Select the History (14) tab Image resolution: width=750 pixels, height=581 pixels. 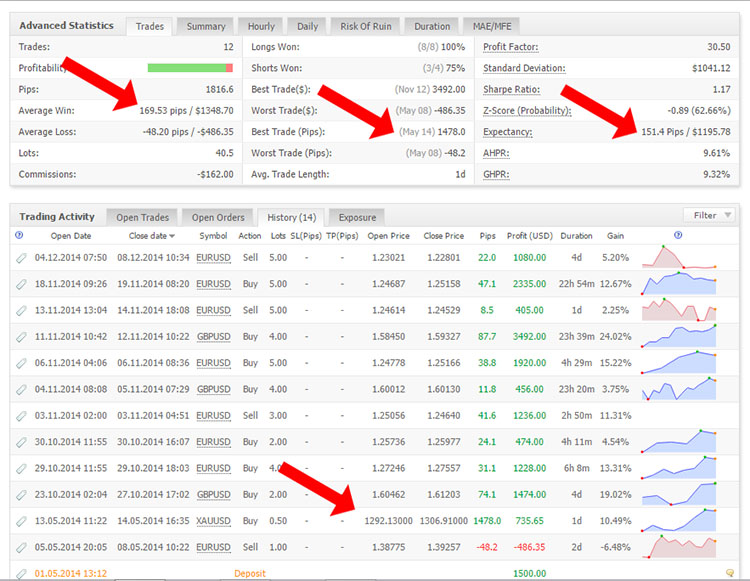click(x=291, y=217)
